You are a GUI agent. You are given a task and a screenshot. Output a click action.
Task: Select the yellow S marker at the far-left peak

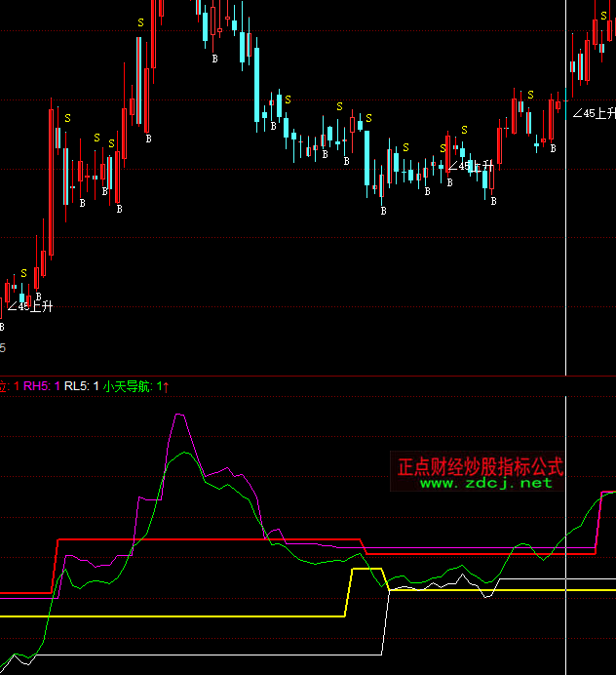click(66, 118)
